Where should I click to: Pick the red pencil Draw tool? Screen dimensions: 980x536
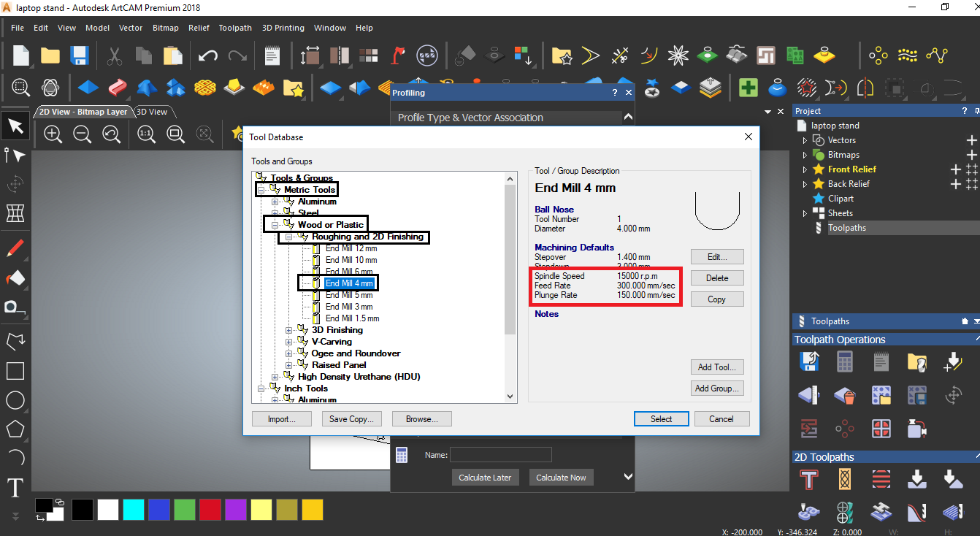click(15, 248)
